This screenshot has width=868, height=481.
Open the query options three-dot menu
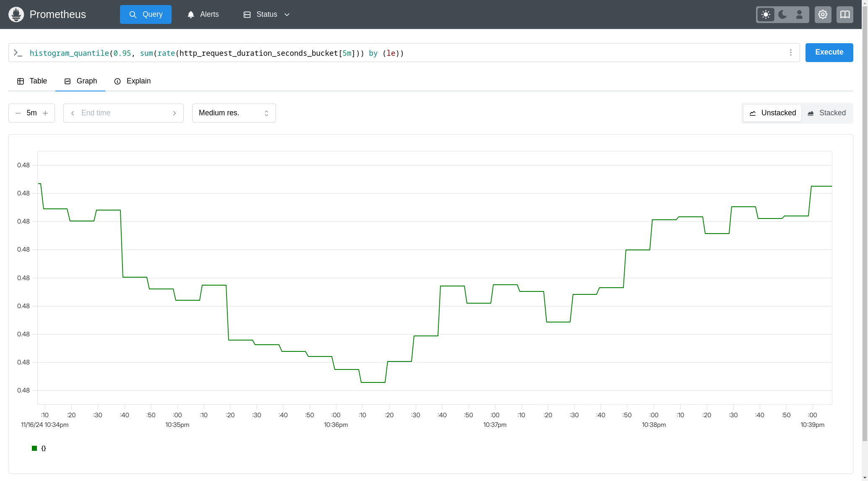pyautogui.click(x=791, y=52)
